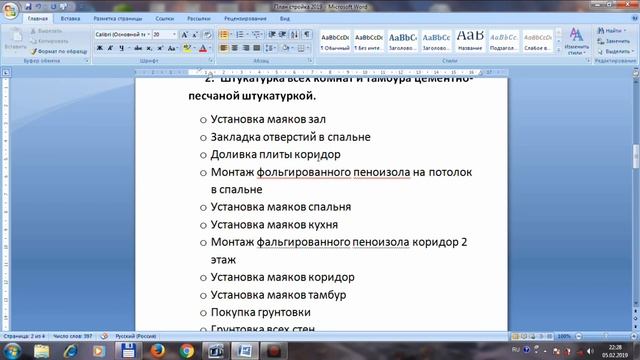The image size is (640, 360).
Task: Open line spacing dropdown
Action: coord(270,48)
